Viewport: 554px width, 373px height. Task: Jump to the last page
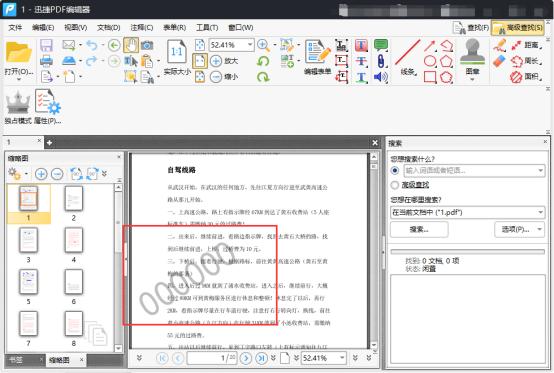261,358
